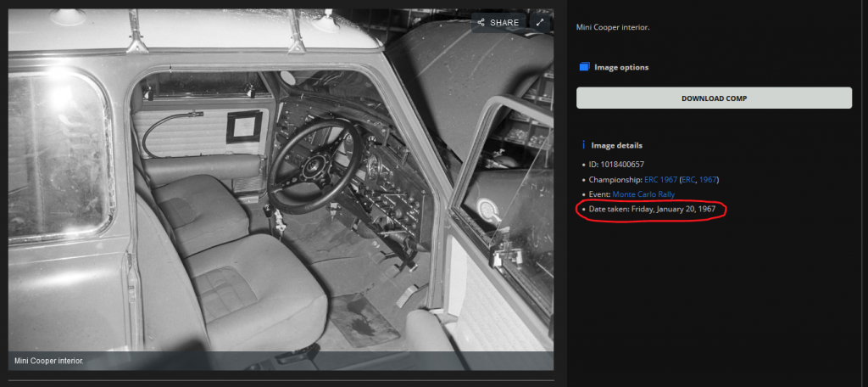This screenshot has height=387, width=868.
Task: Open the 1967 link in parentheses
Action: pyautogui.click(x=708, y=179)
